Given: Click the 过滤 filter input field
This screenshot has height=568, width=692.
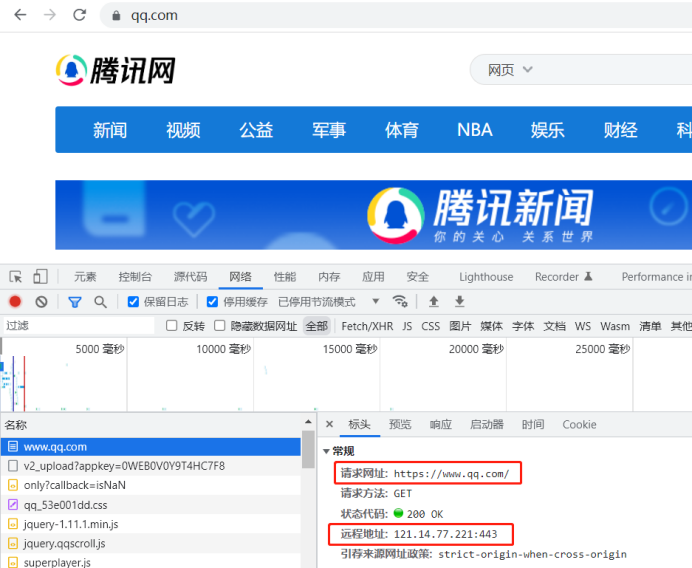Looking at the screenshot, I should coord(79,326).
